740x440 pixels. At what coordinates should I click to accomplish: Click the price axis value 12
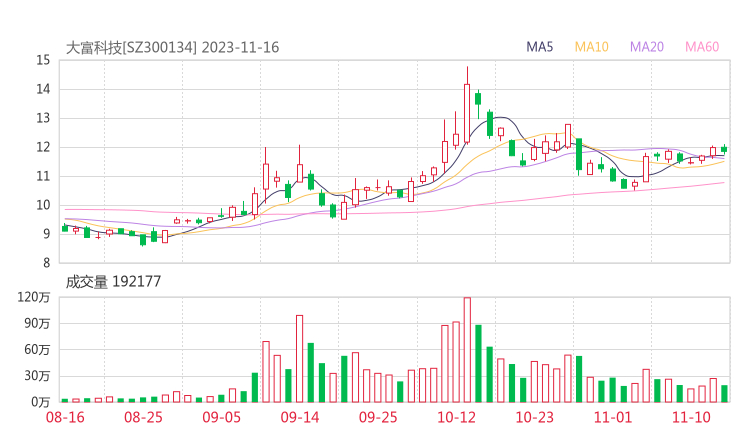point(43,147)
